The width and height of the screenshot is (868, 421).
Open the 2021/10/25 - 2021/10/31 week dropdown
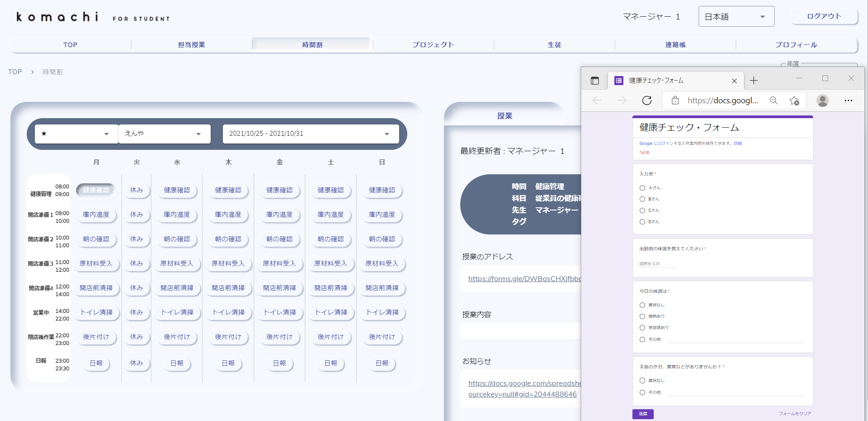pyautogui.click(x=311, y=134)
